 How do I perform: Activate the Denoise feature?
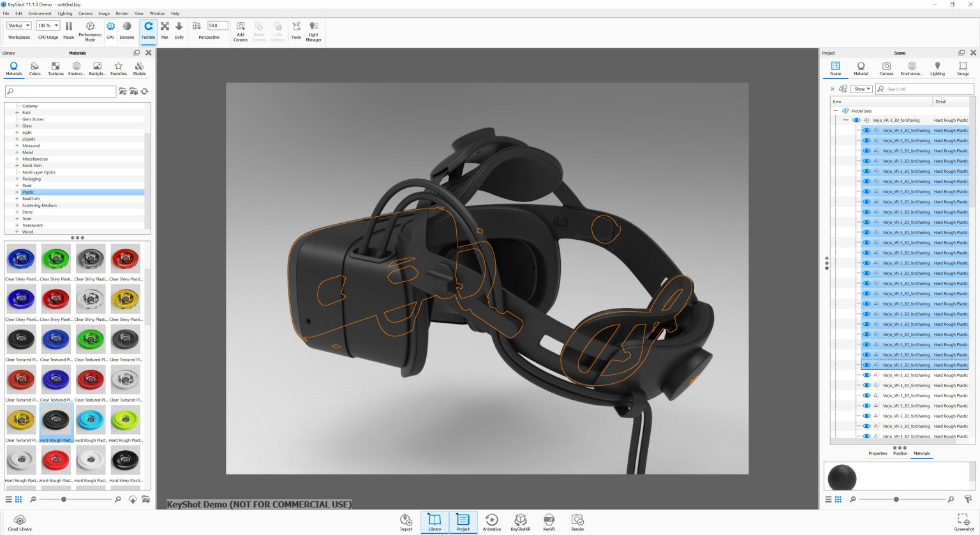(126, 29)
